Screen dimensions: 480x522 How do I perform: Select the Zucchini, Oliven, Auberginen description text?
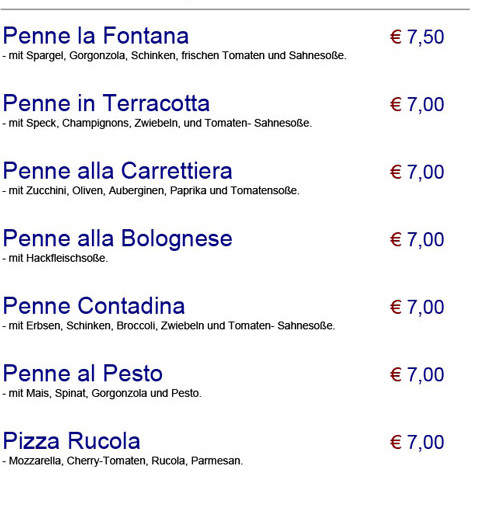click(x=151, y=191)
